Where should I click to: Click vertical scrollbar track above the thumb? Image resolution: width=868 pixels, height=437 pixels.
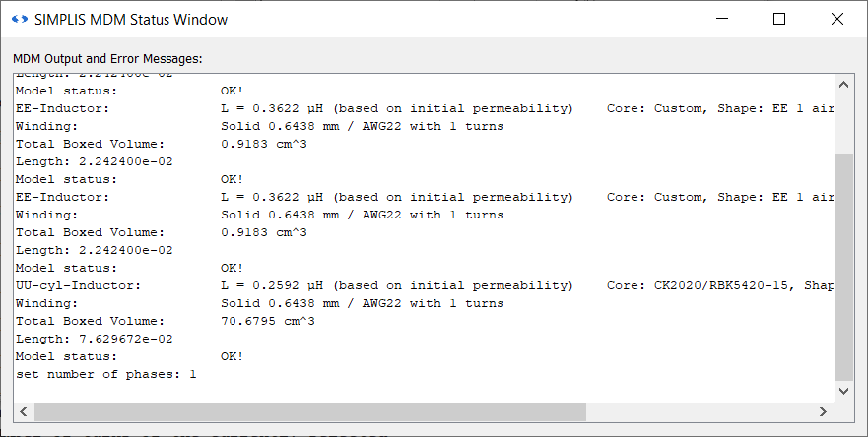pos(843,118)
